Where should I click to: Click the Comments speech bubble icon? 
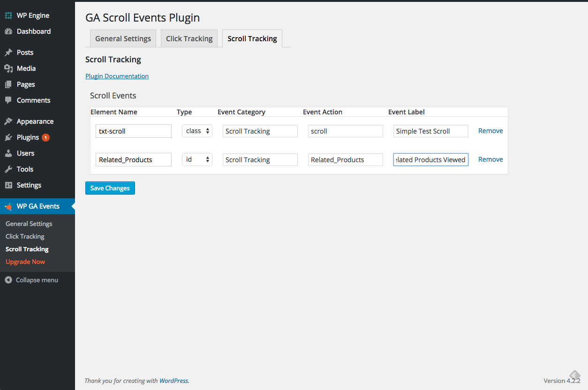pos(8,100)
